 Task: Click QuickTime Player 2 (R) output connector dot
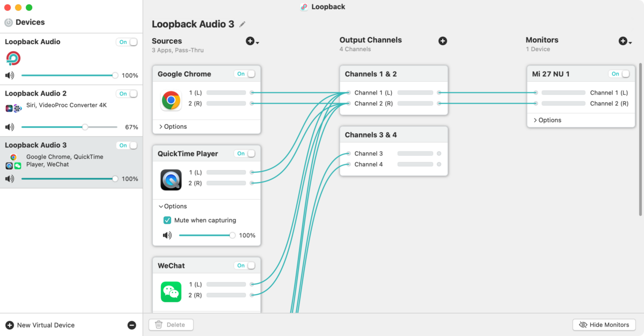point(252,183)
